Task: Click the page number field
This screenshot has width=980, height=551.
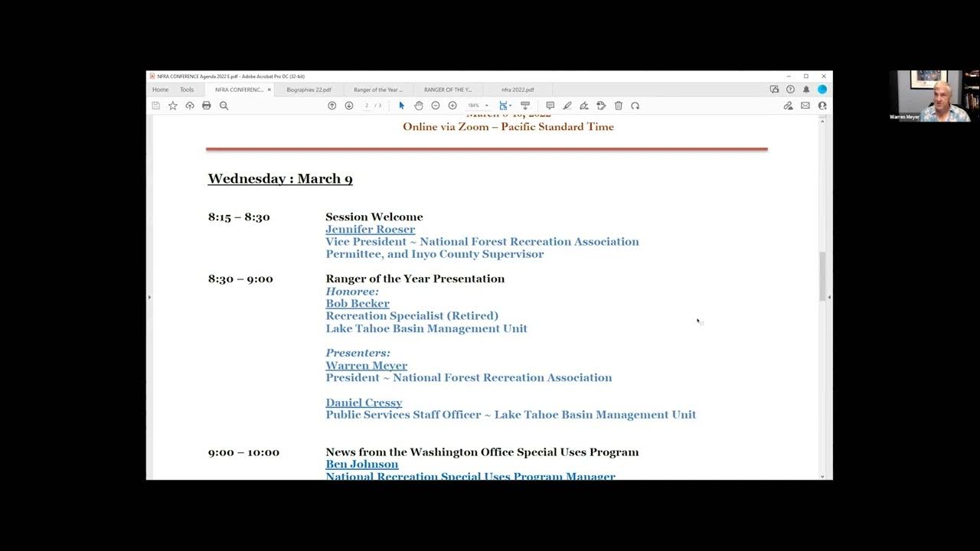Action: (x=367, y=106)
